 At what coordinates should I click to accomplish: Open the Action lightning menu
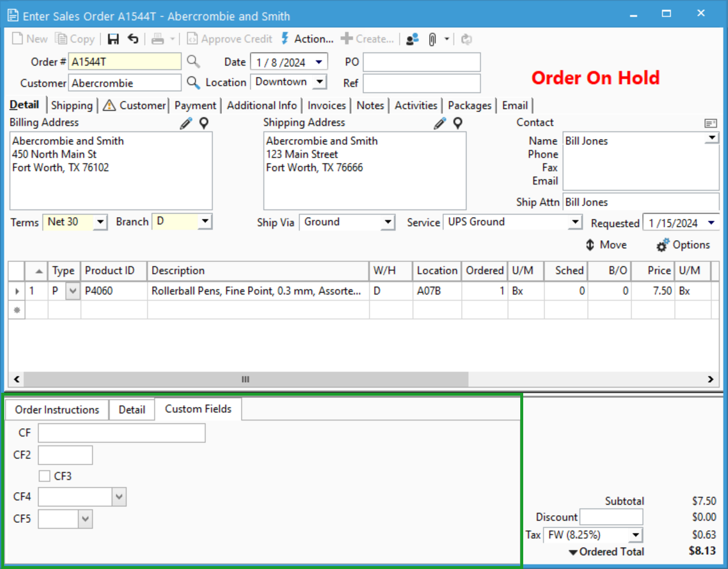pyautogui.click(x=307, y=39)
